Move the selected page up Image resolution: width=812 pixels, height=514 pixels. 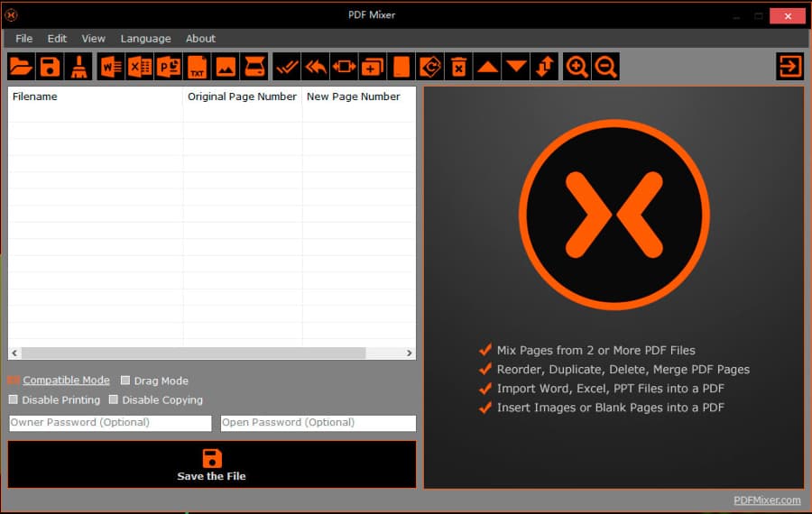tap(487, 67)
